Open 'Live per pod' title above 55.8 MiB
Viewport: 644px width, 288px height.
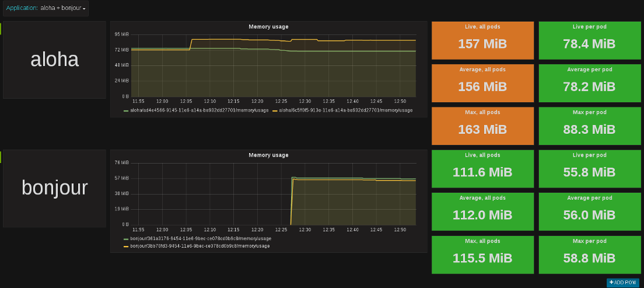click(589, 155)
